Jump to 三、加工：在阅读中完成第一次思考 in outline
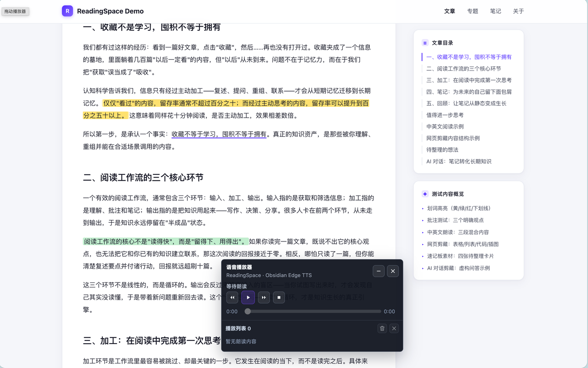The height and width of the screenshot is (368, 588). [x=469, y=80]
